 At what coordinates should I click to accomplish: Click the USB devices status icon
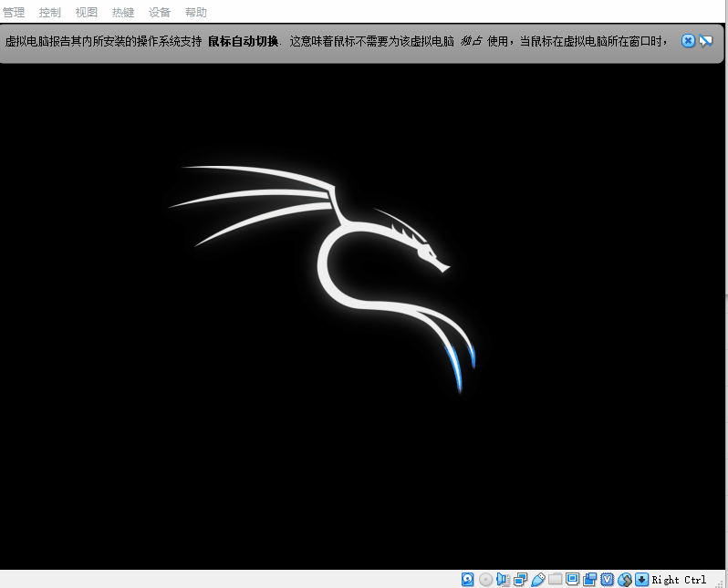click(x=537, y=579)
